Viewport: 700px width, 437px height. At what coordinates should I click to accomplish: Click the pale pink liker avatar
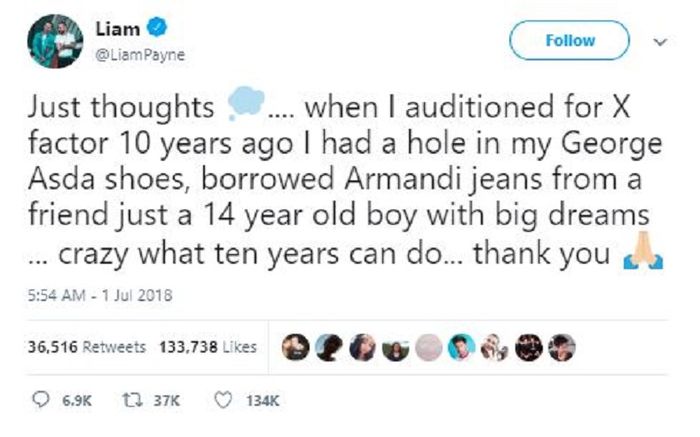point(428,347)
